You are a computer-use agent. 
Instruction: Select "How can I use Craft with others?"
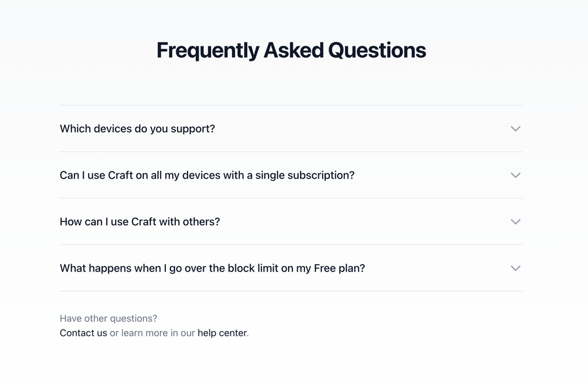140,222
